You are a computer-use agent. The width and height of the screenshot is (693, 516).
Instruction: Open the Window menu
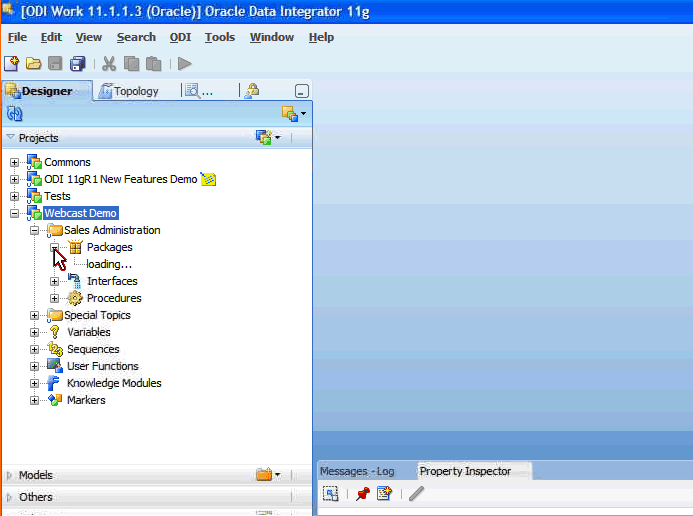[x=272, y=37]
